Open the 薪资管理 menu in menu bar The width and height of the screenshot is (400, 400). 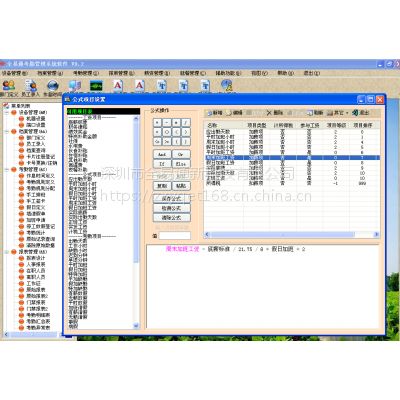click(x=157, y=73)
